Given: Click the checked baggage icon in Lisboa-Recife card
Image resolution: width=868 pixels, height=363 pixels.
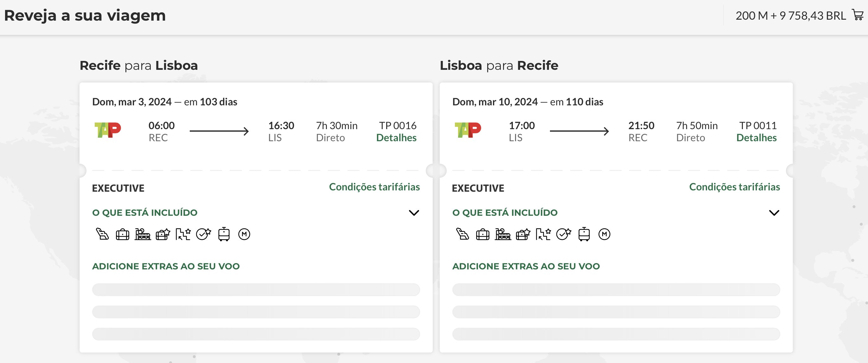Looking at the screenshot, I should 482,234.
